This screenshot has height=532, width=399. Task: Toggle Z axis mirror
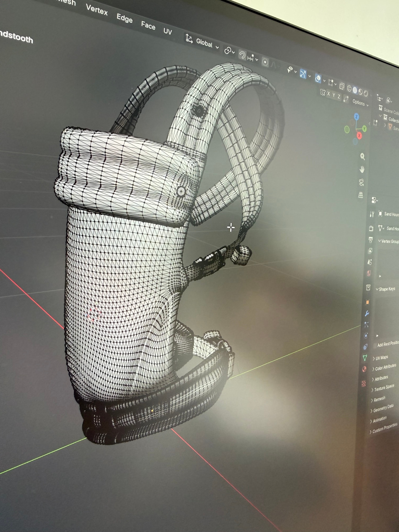339,97
